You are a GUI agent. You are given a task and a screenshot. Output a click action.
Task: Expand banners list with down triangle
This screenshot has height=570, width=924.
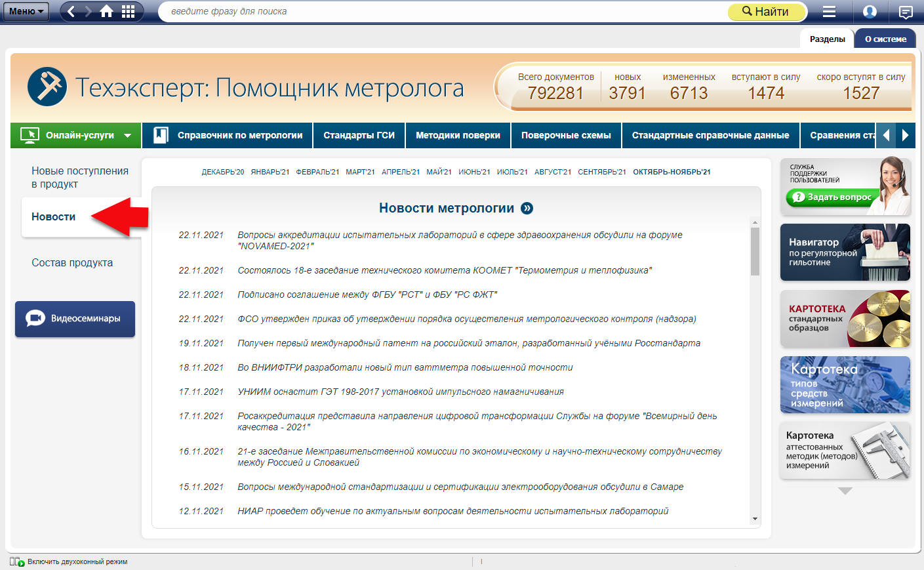pos(845,491)
